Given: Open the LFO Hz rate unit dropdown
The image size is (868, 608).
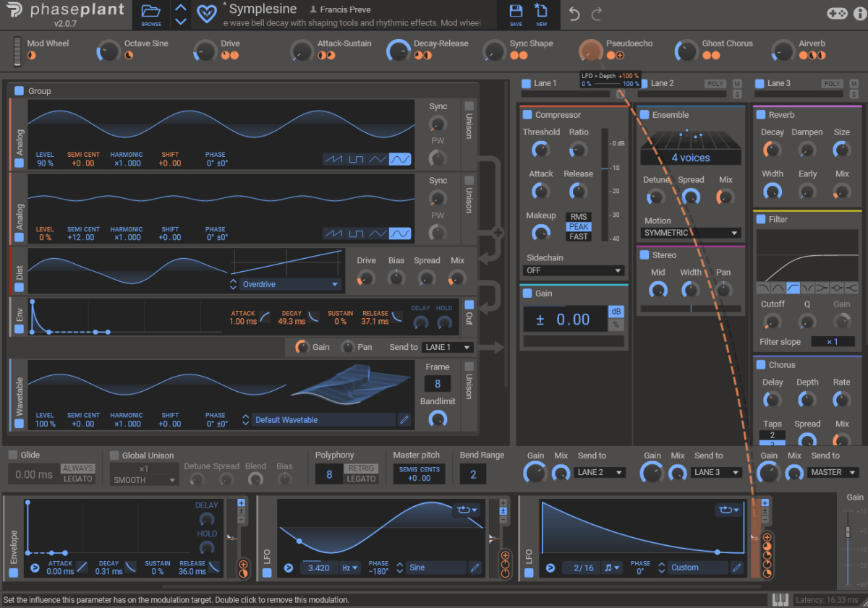Looking at the screenshot, I should [x=350, y=568].
